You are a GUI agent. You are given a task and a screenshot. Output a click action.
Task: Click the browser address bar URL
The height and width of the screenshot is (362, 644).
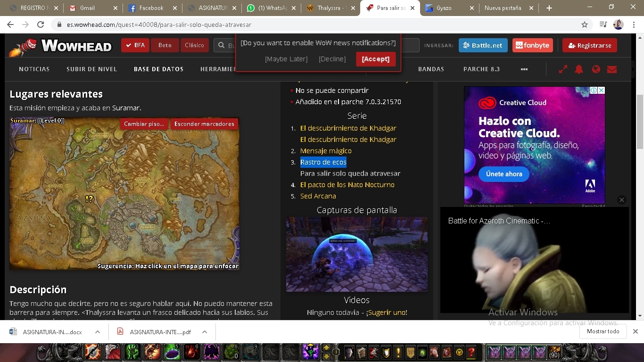point(159,25)
